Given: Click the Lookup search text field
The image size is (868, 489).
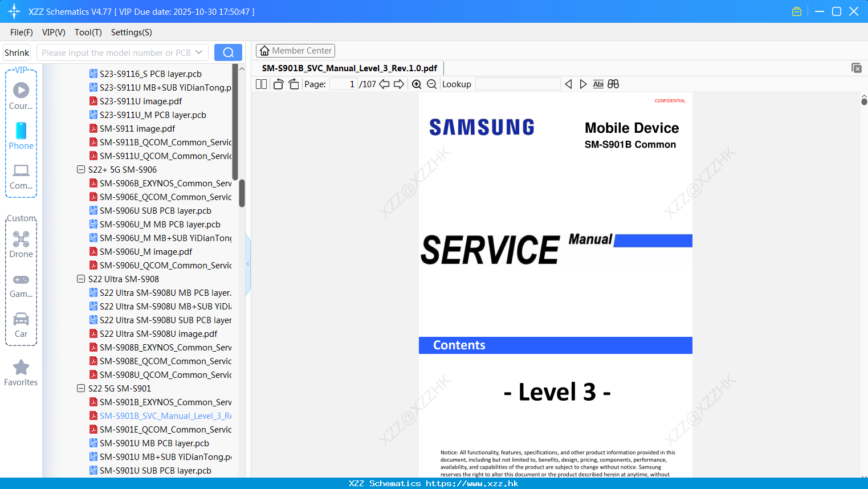Looking at the screenshot, I should [518, 84].
